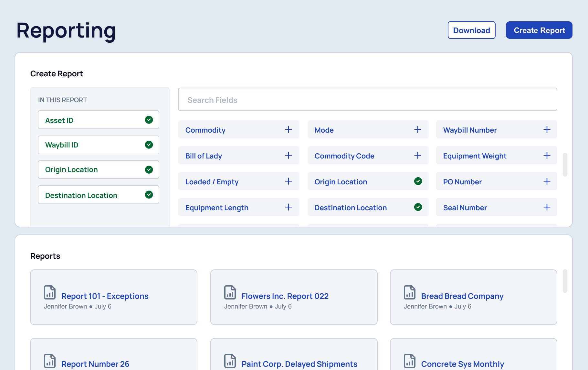This screenshot has height=370, width=588.
Task: Toggle Destination Location checkmark in the fields grid
Action: click(418, 207)
